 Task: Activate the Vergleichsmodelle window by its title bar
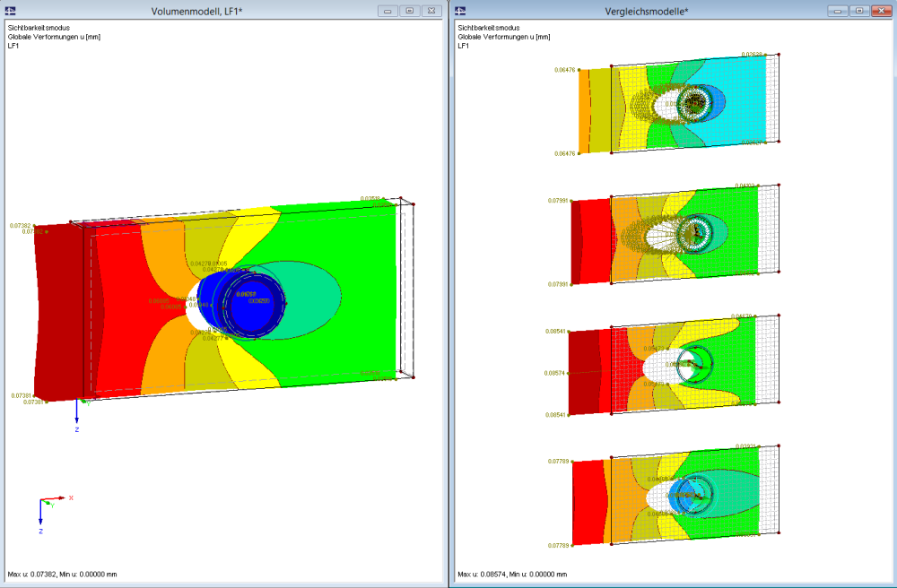646,12
